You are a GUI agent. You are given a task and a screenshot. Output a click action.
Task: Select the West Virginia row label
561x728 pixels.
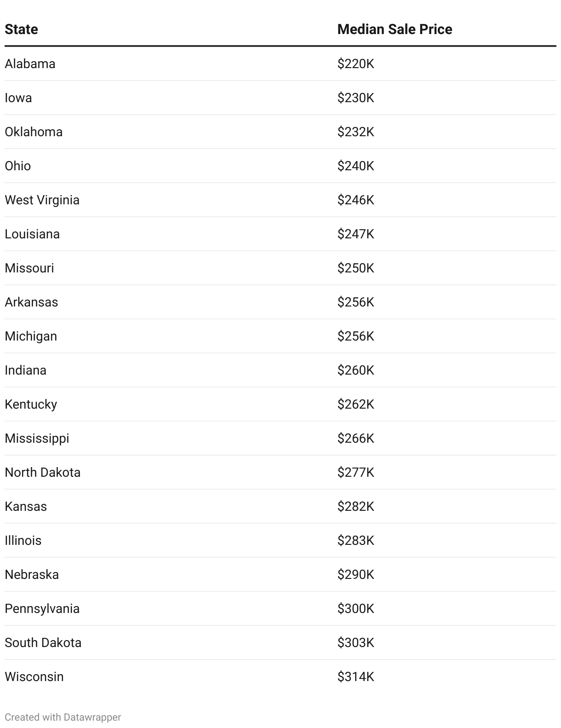42,200
